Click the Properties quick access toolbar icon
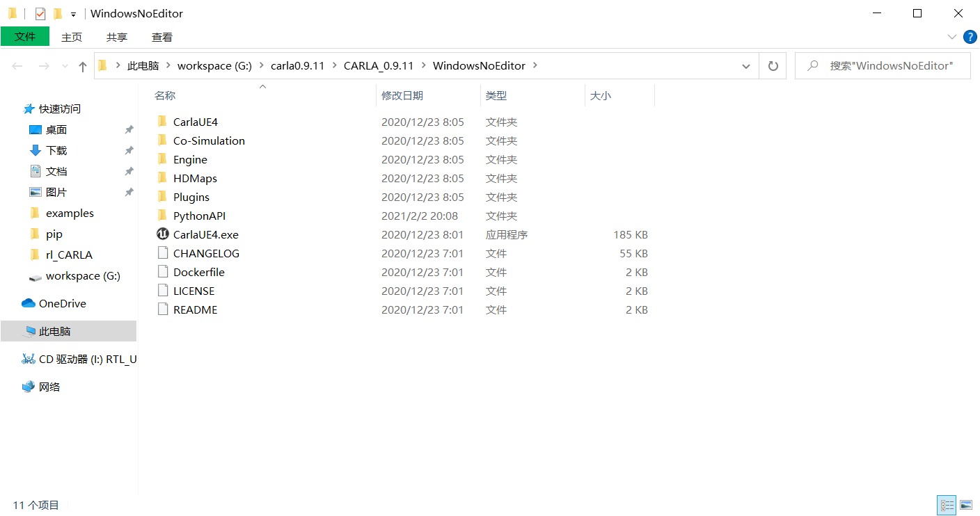The image size is (980, 516). click(40, 13)
